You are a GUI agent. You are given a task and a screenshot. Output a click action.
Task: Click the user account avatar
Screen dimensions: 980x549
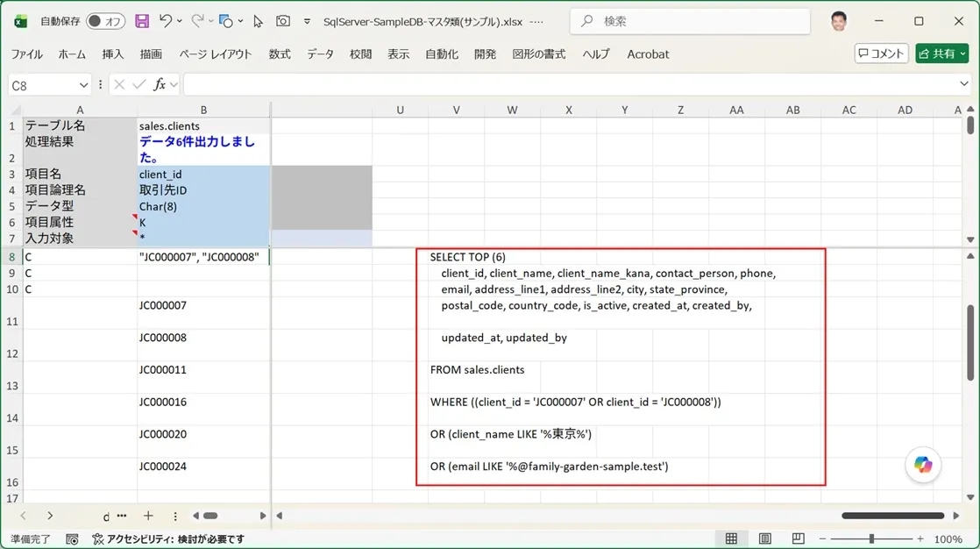click(839, 21)
